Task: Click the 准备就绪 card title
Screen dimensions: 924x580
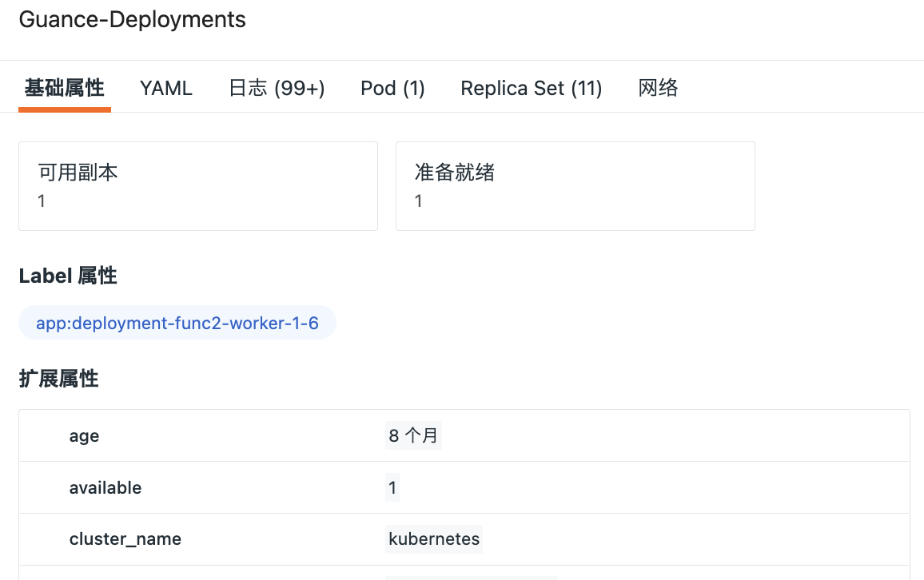Action: (x=455, y=172)
